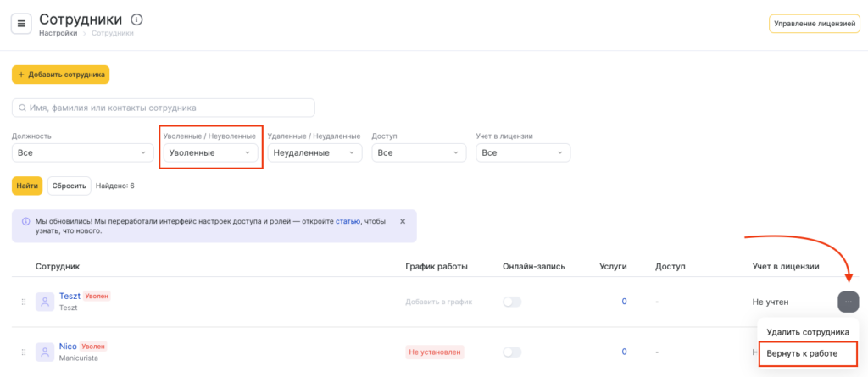Open the hamburger menu icon

point(21,24)
